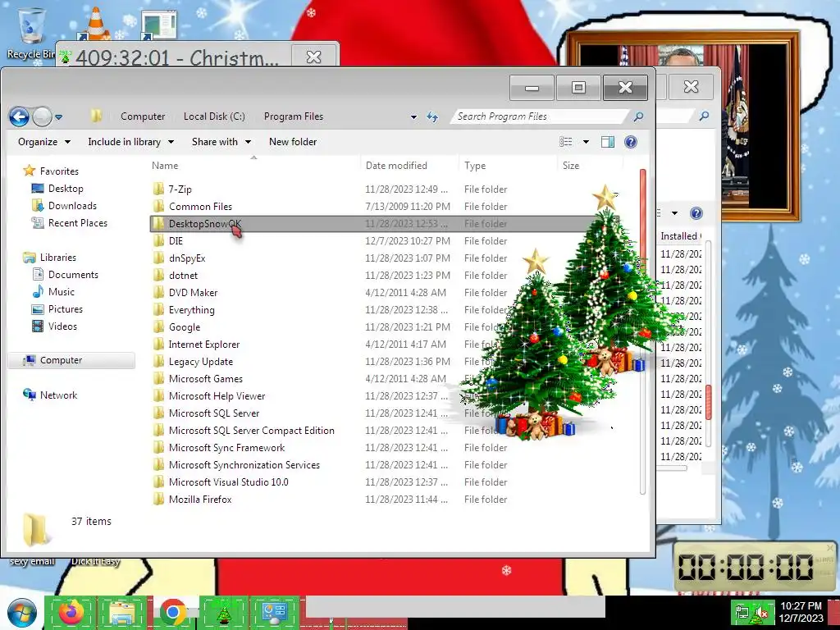Viewport: 840px width, 630px height.
Task: Select the Microsoft Visual Studio 10.0 folder
Action: click(x=228, y=482)
